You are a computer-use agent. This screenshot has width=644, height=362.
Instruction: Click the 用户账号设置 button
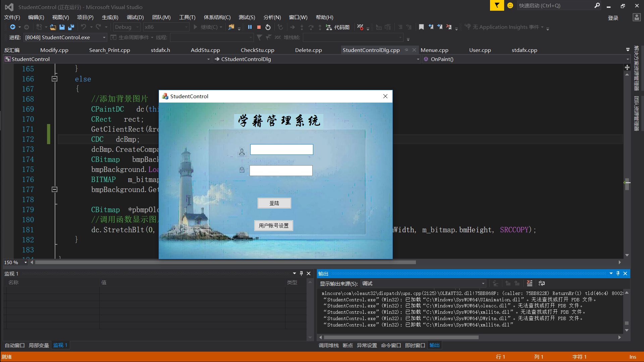(x=274, y=226)
